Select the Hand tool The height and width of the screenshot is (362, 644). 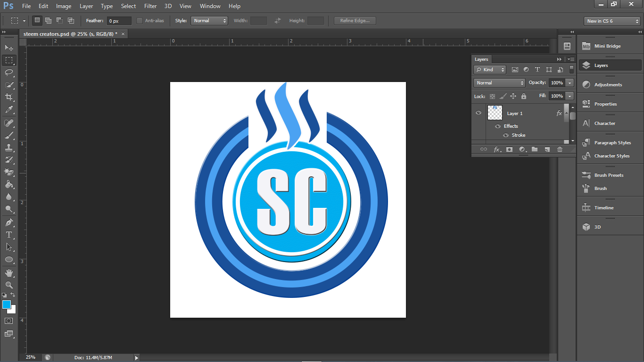point(9,273)
